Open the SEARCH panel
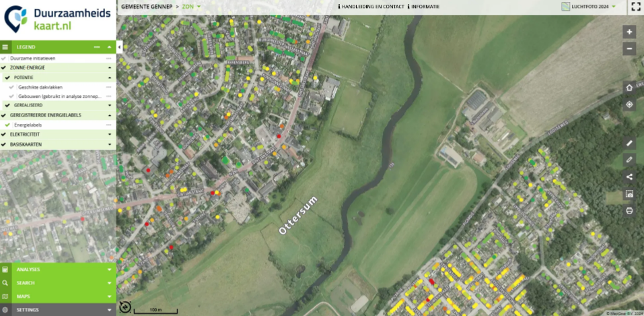 [57, 283]
